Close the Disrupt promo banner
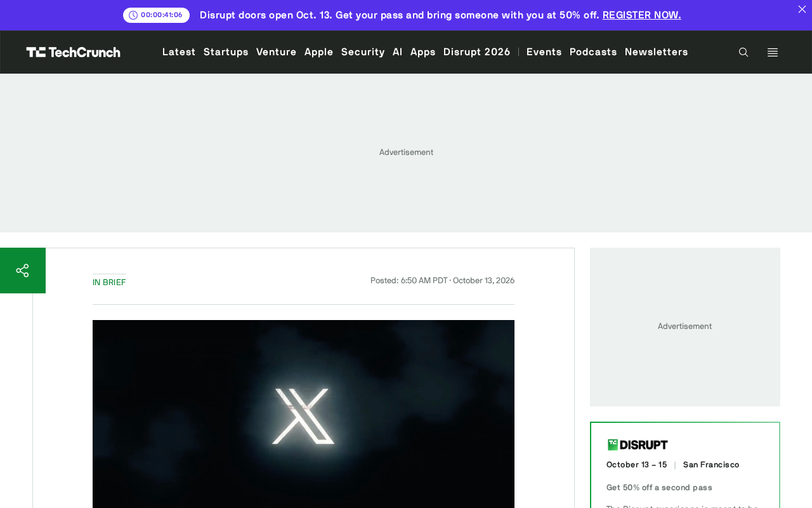The width and height of the screenshot is (812, 508). point(802,9)
